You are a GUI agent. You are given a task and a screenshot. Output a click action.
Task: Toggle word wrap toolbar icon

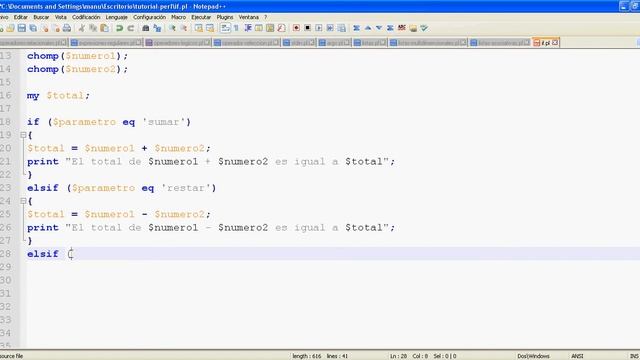tap(225, 28)
